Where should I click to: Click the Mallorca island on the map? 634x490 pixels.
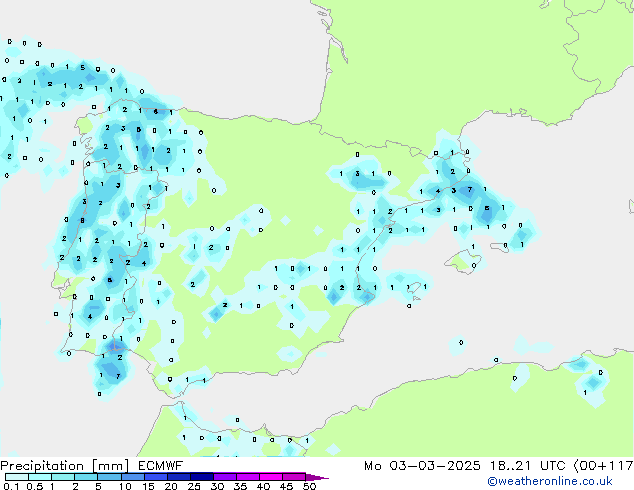click(462, 262)
